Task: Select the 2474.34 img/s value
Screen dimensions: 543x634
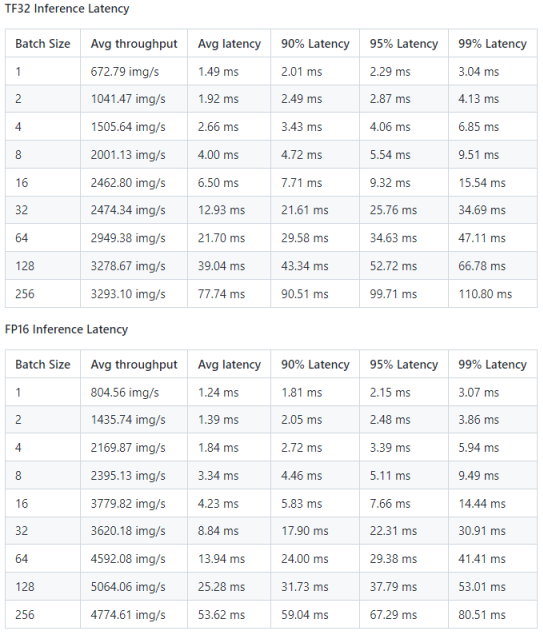Action: coord(128,210)
